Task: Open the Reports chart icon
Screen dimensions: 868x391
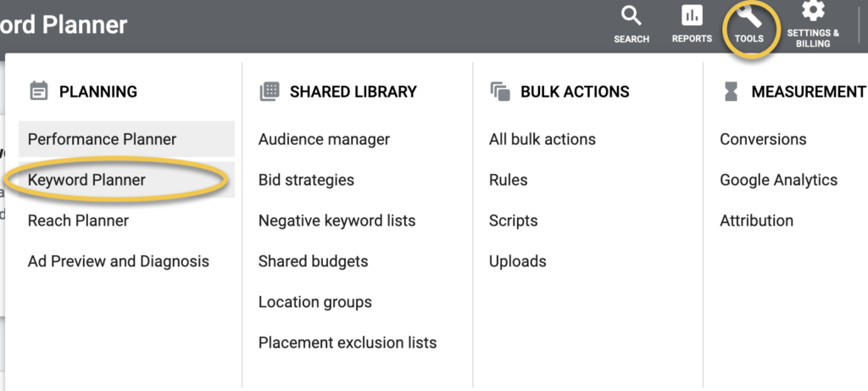Action: [692, 16]
